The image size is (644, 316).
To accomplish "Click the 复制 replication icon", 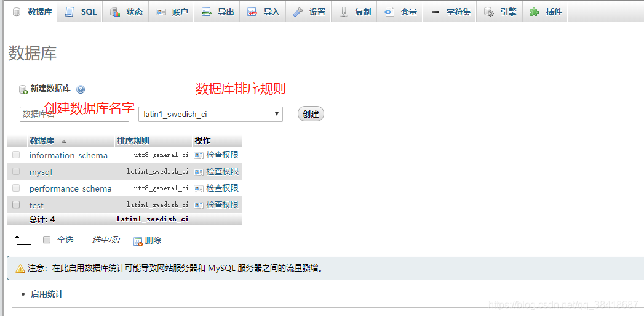I will [x=344, y=12].
